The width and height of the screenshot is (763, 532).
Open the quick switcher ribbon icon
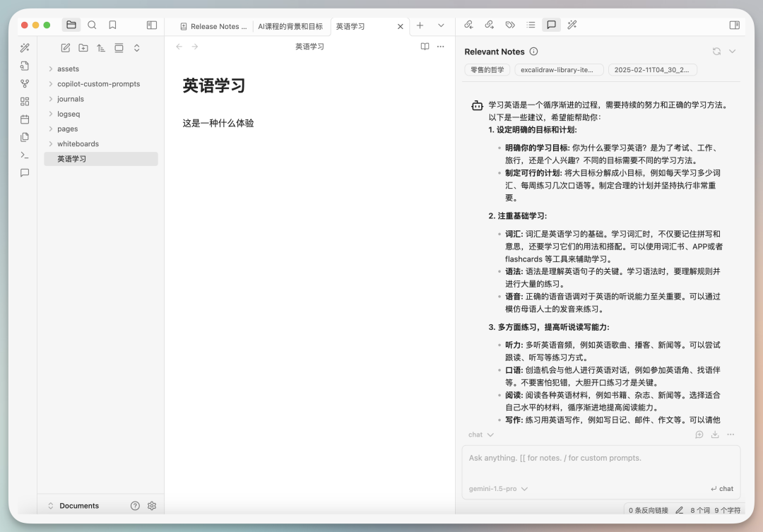point(25,66)
